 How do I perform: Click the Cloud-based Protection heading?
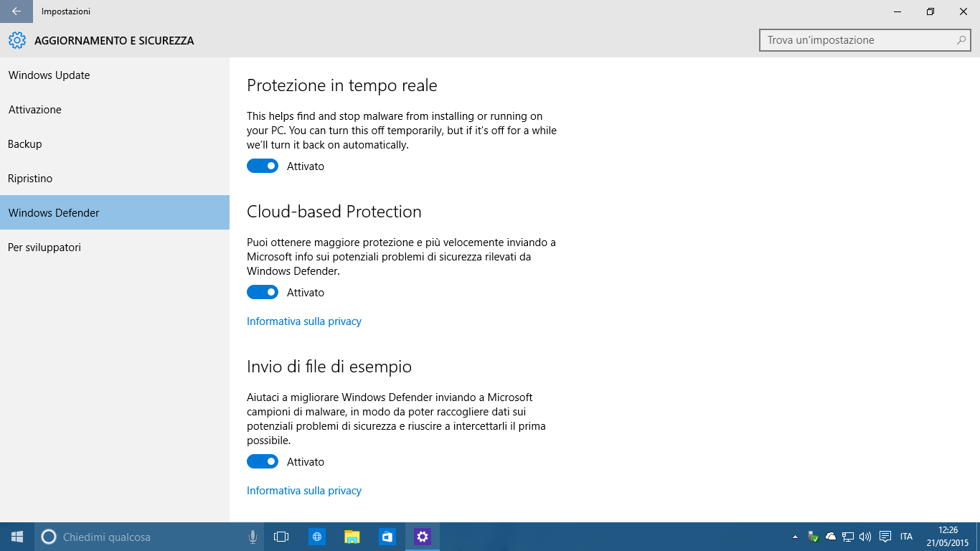(334, 212)
